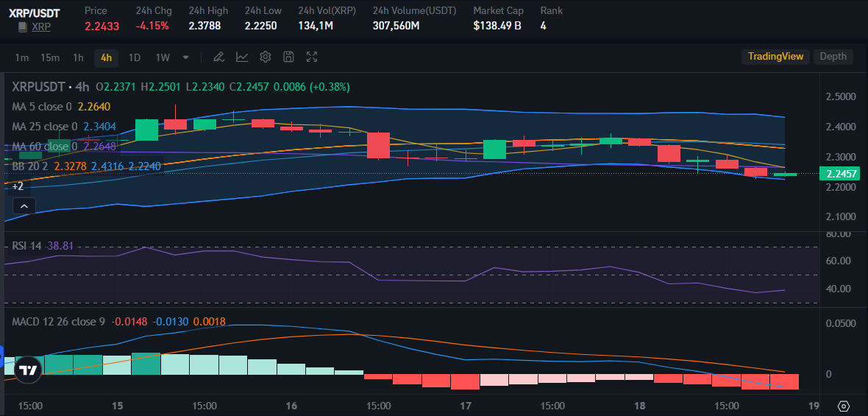The image size is (868, 416).
Task: Click the current price tag 2.2457
Action: (x=841, y=174)
